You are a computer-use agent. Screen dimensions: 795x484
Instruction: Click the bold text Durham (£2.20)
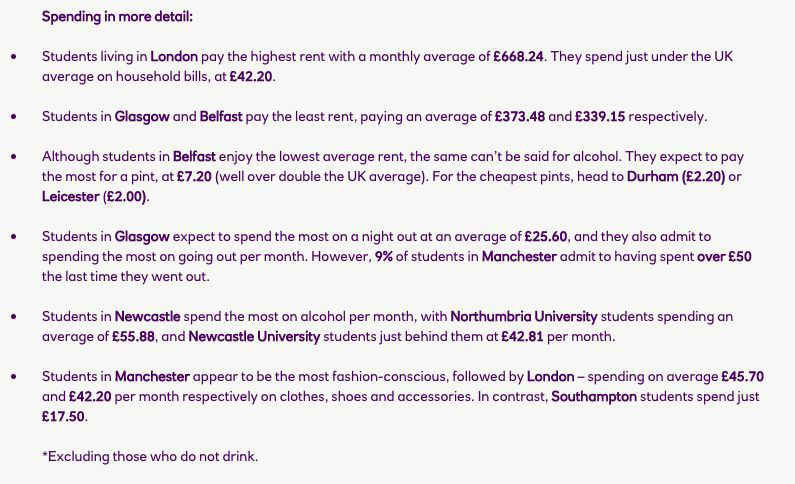(676, 176)
